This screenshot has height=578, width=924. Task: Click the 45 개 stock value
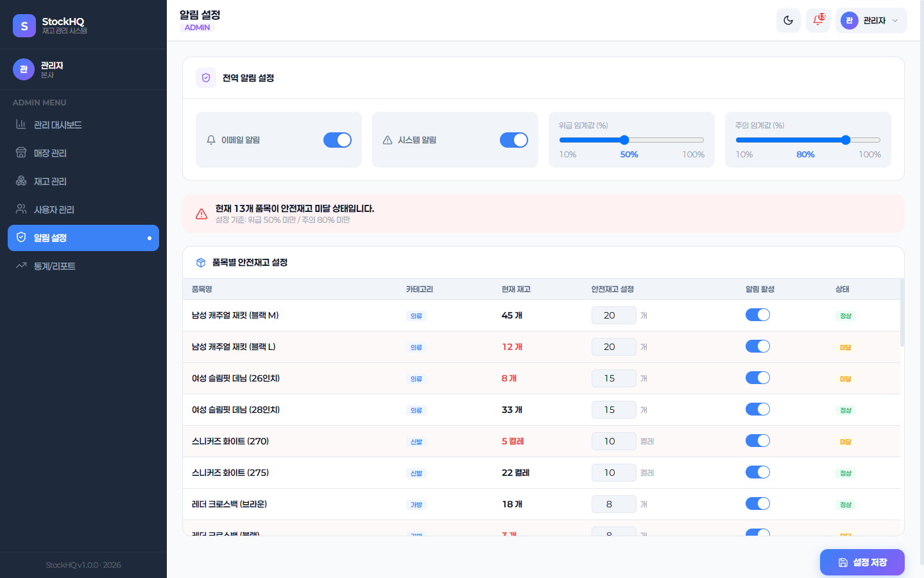(512, 315)
